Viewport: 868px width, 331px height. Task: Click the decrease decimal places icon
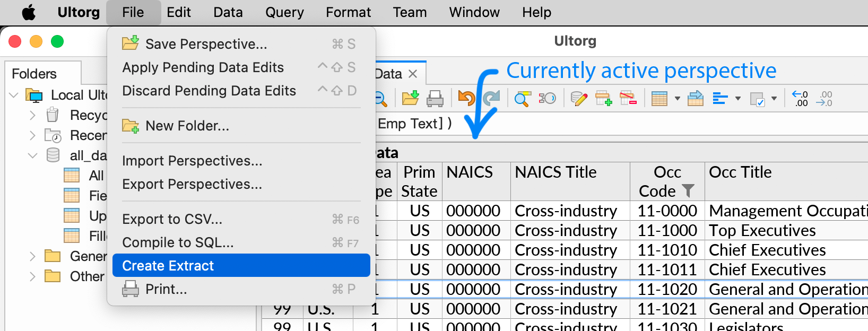(824, 98)
